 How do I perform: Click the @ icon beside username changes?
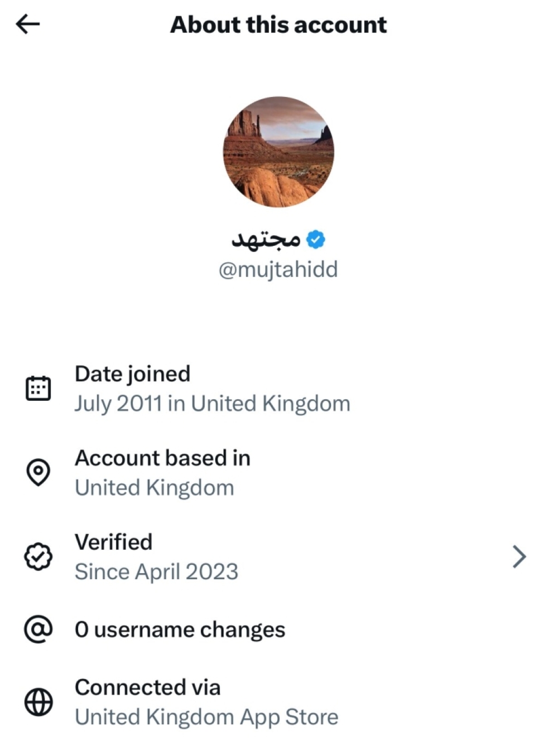click(x=38, y=629)
